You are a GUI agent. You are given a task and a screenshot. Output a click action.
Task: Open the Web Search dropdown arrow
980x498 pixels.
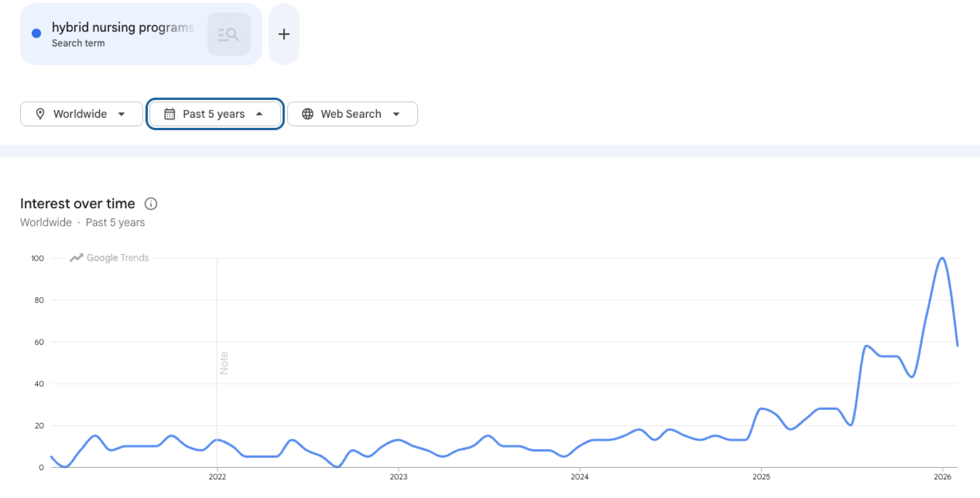396,114
